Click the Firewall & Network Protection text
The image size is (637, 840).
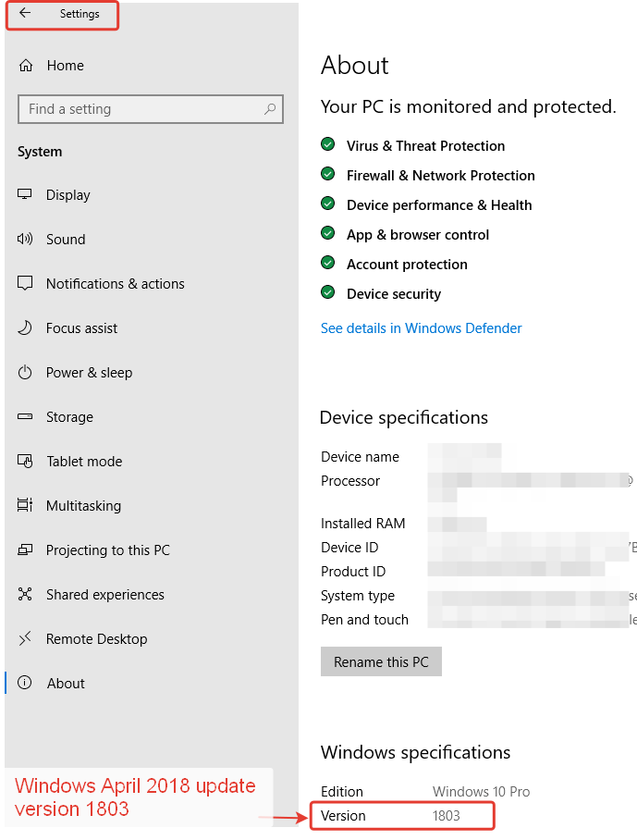click(x=441, y=175)
